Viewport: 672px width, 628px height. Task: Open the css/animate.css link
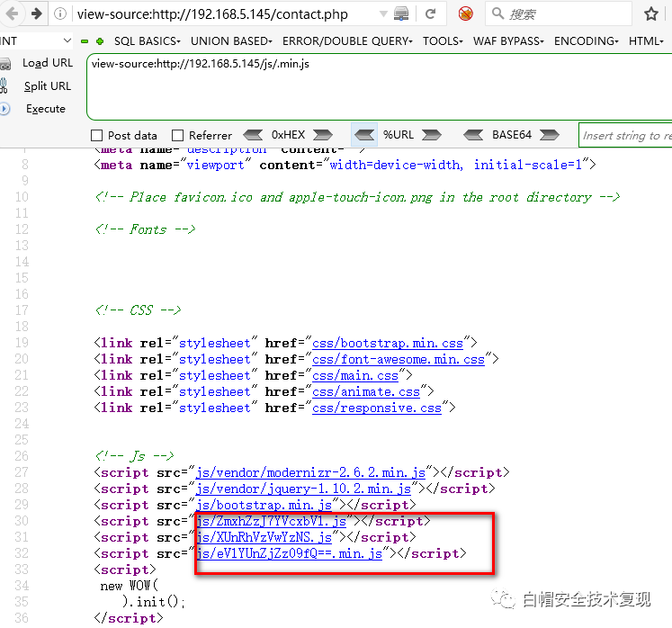(366, 392)
